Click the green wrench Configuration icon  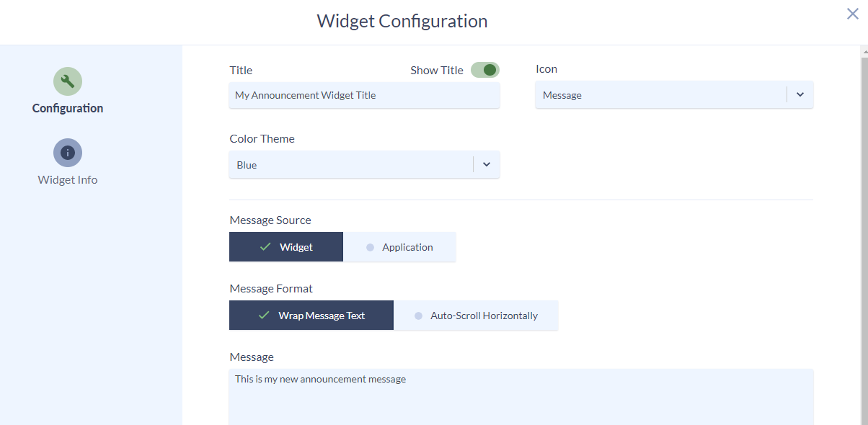coord(68,81)
